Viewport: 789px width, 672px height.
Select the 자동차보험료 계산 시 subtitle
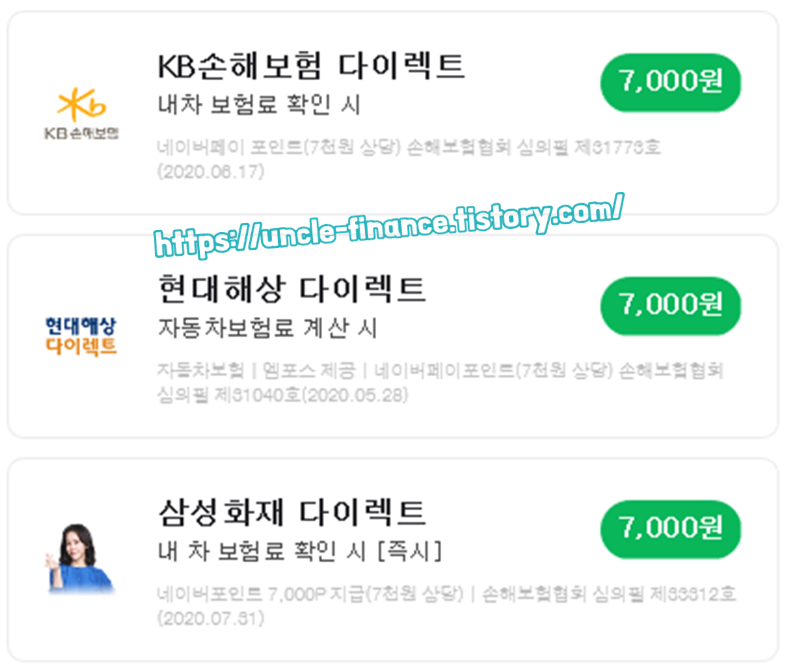click(268, 328)
